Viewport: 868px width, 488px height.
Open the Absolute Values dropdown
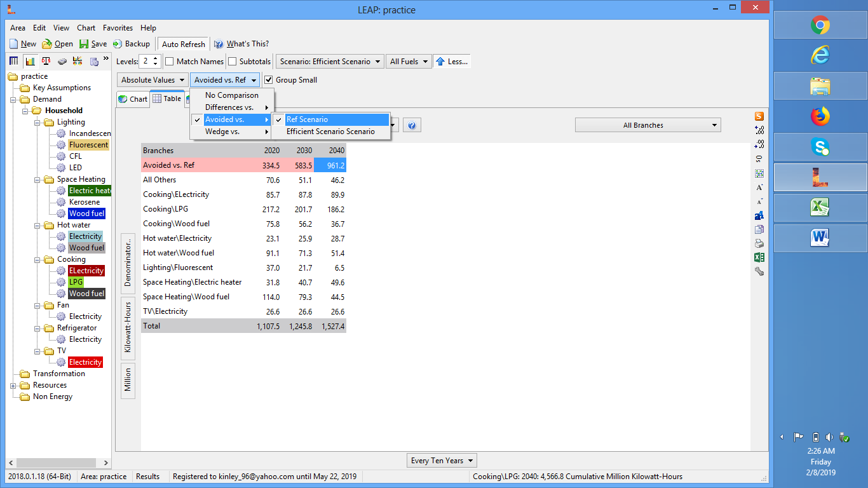tap(153, 80)
